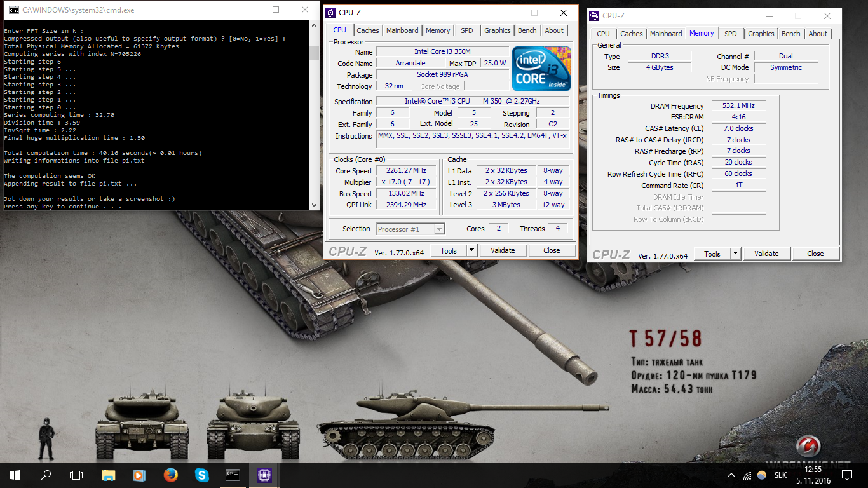Open Graphics tab in Memory window
Viewport: 868px width, 488px height.
click(761, 34)
